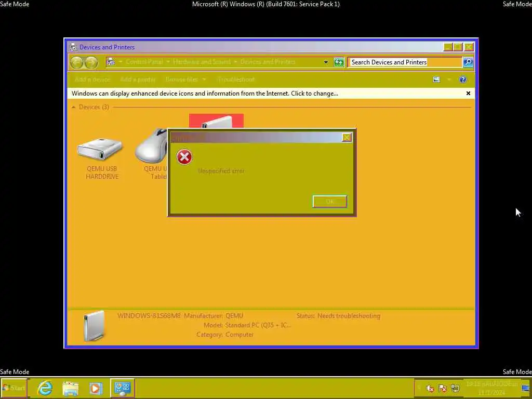Click the network tray icon
Image resolution: width=532 pixels, height=399 pixels.
pyautogui.click(x=455, y=389)
